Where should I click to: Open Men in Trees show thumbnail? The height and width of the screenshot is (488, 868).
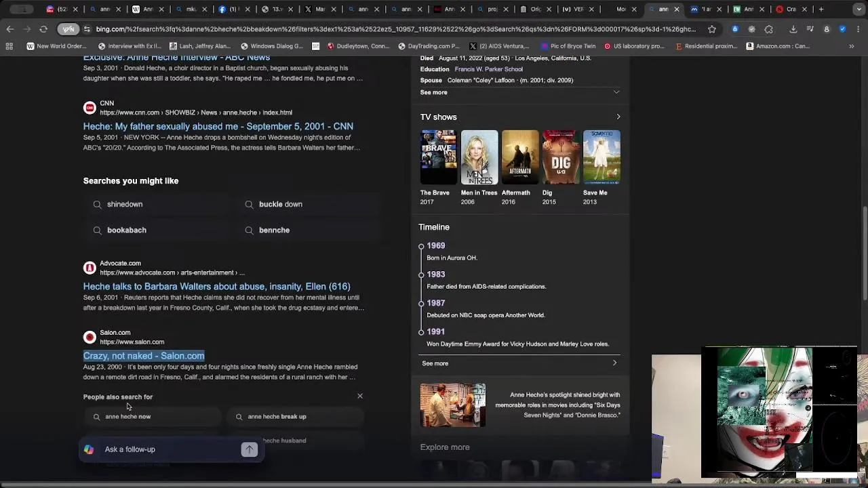(x=479, y=157)
